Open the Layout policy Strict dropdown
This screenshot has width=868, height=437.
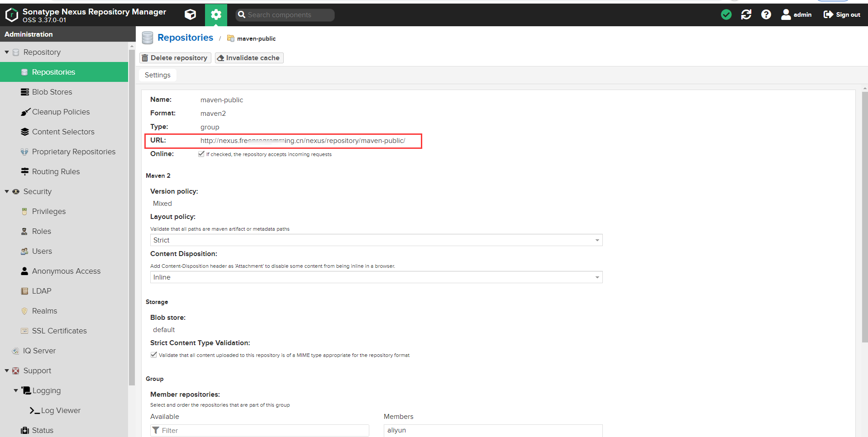376,240
